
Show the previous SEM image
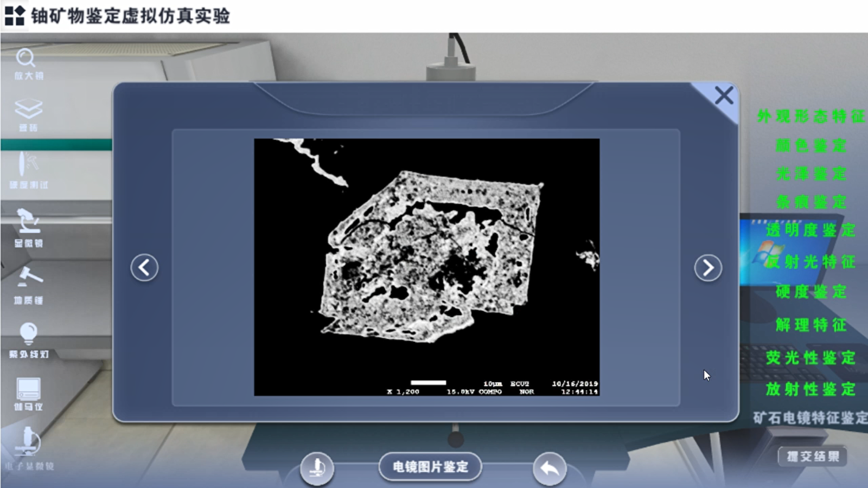coord(144,267)
